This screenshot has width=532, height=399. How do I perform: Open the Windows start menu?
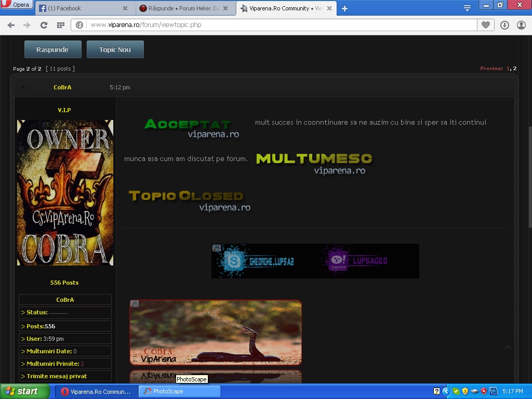point(24,392)
